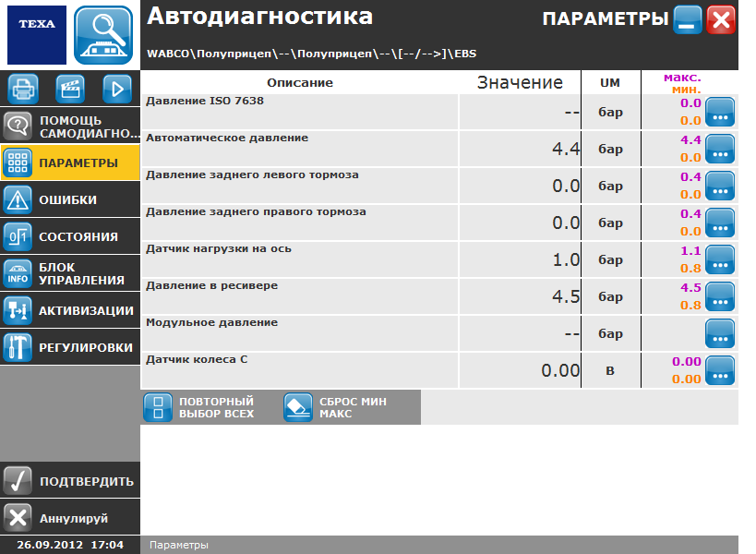Select the Давление заднего левого тормоза label

pyautogui.click(x=252, y=175)
